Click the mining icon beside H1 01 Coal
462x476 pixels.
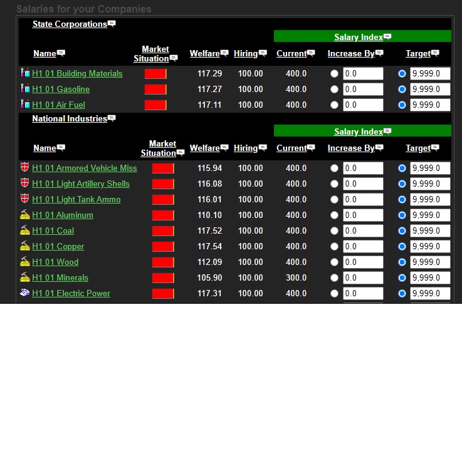coord(25,230)
